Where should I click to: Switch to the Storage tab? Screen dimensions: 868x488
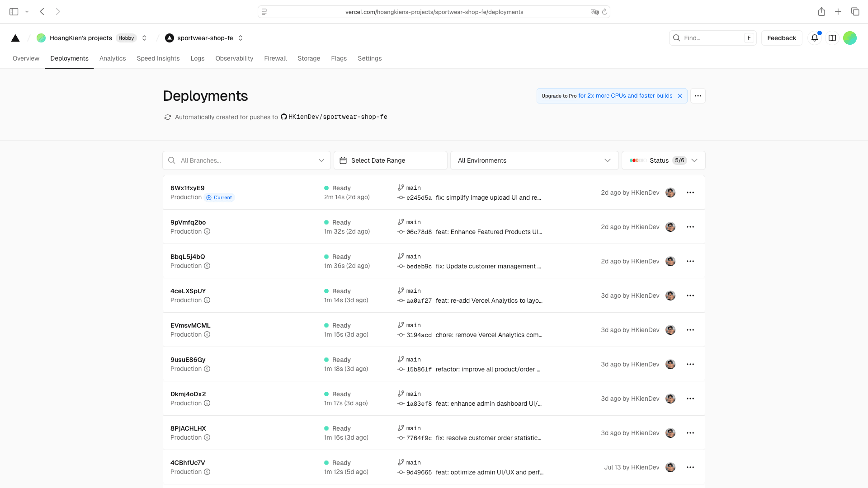pyautogui.click(x=309, y=58)
